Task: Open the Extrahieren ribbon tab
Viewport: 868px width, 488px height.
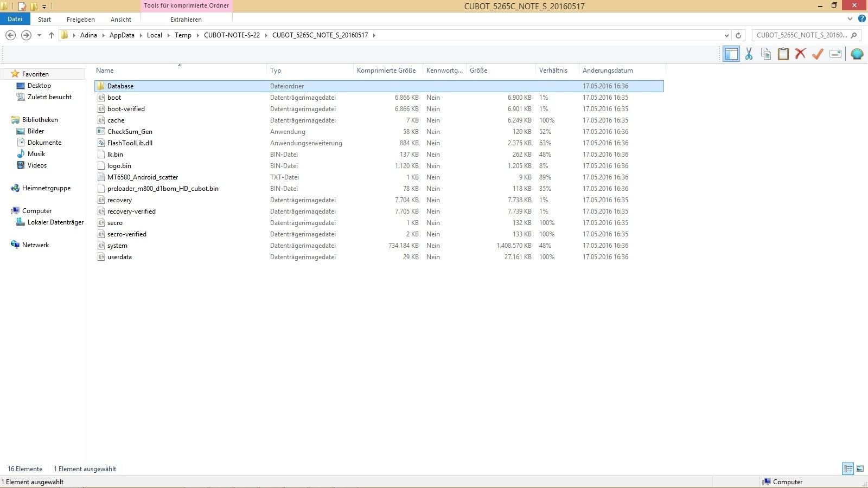Action: [x=186, y=20]
